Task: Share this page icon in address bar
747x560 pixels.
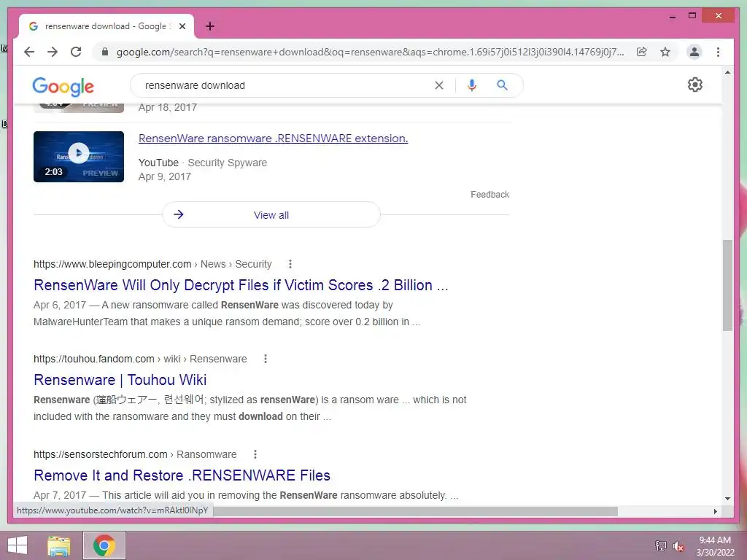Action: (x=642, y=52)
